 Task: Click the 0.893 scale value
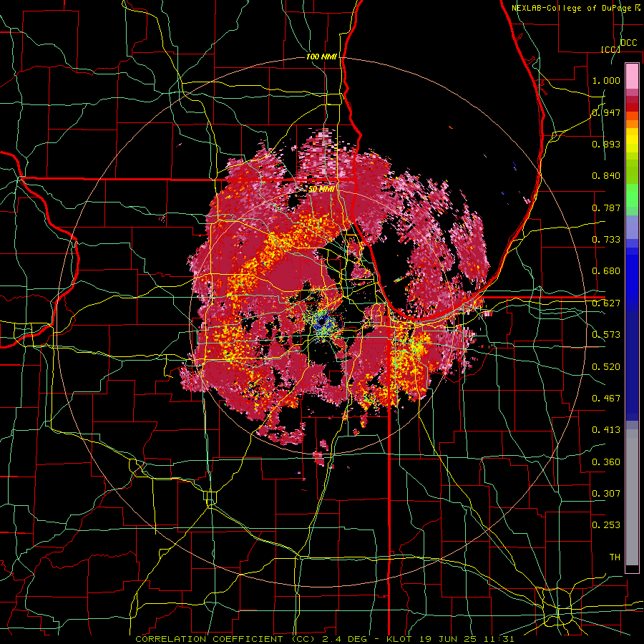click(606, 144)
